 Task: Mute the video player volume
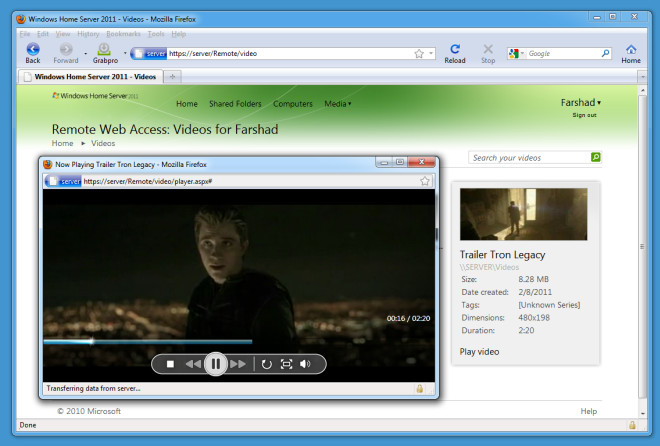(305, 364)
